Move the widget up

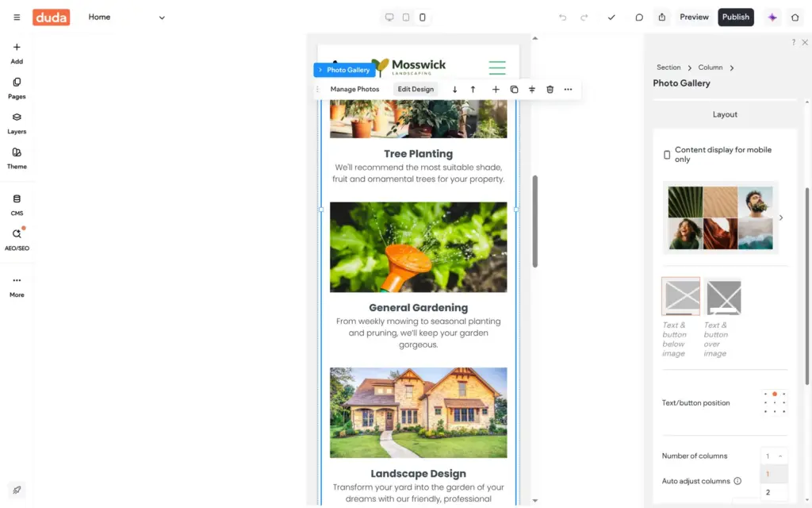[473, 89]
